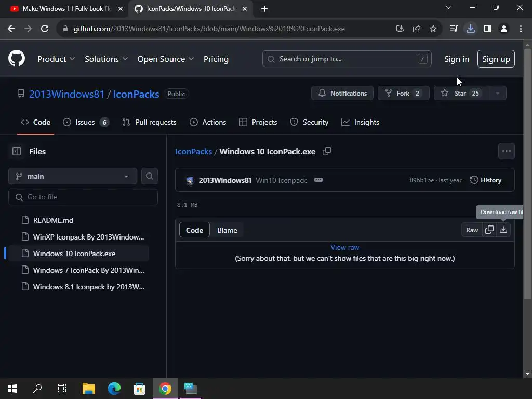The image size is (532, 399).
Task: Open Windows Start menu
Action: pos(12,389)
